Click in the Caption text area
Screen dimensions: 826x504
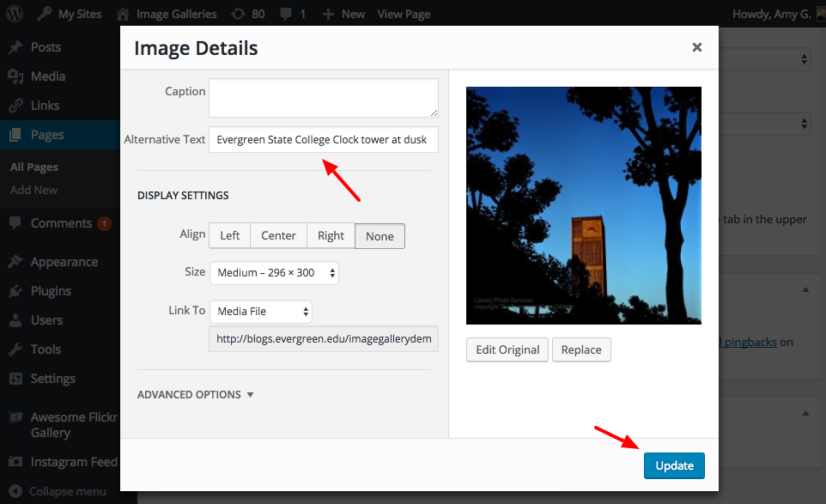click(324, 98)
